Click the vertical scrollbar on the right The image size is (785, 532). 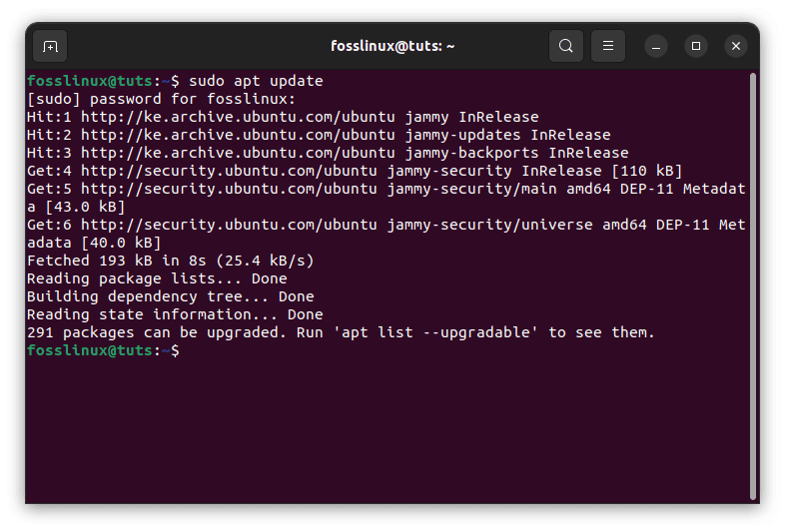[752, 286]
